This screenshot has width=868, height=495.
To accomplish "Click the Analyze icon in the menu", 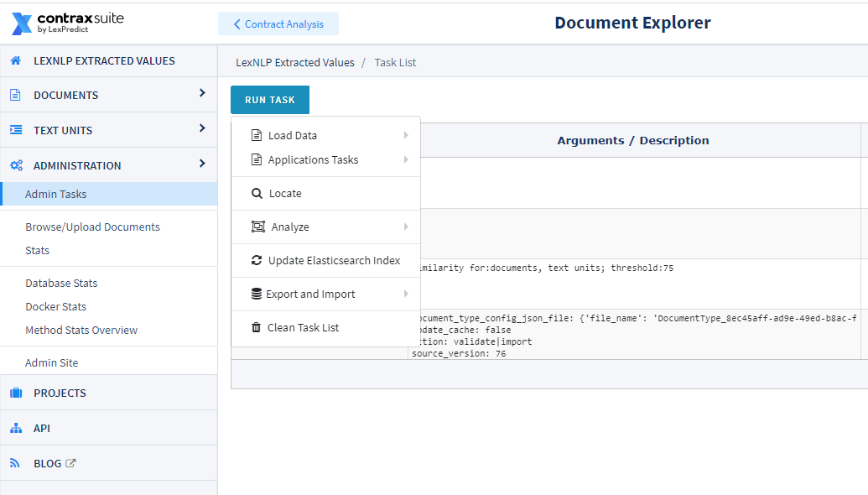I will tap(258, 227).
